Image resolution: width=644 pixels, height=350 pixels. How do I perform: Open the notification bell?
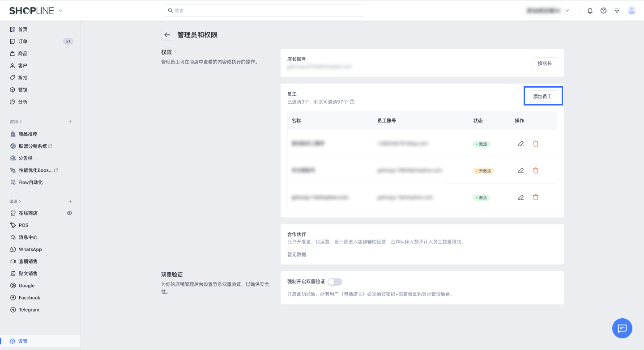tap(590, 11)
